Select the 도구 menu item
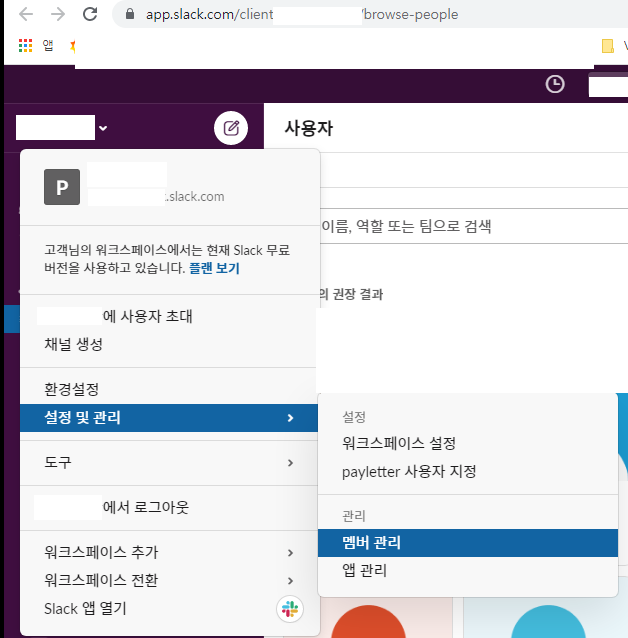The width and height of the screenshot is (628, 638). point(168,463)
